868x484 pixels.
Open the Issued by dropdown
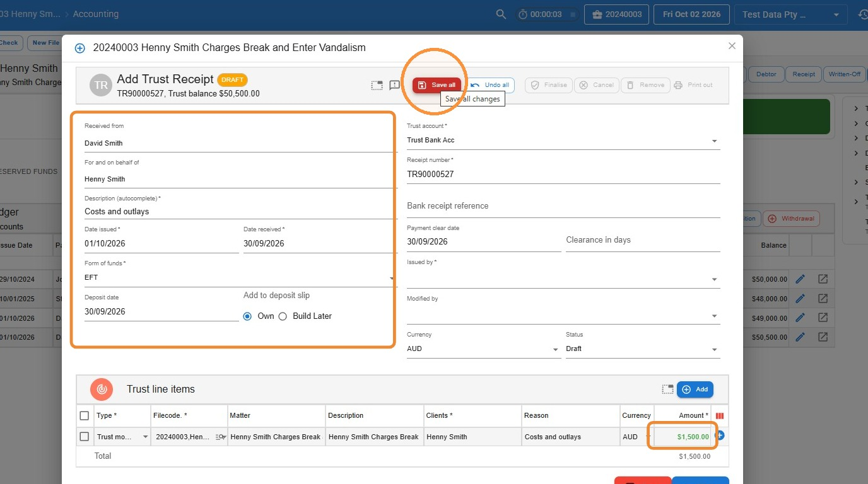coord(563,279)
